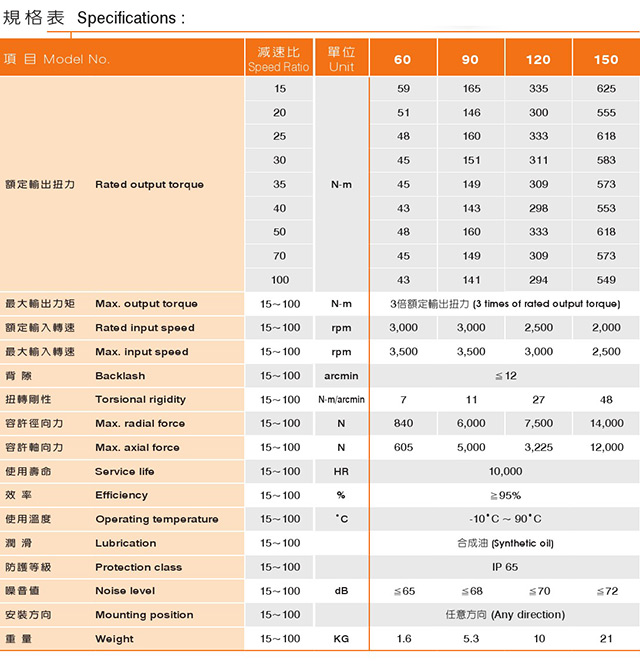Image resolution: width=640 pixels, height=664 pixels.
Task: Click torque value 151
Action: (x=471, y=160)
